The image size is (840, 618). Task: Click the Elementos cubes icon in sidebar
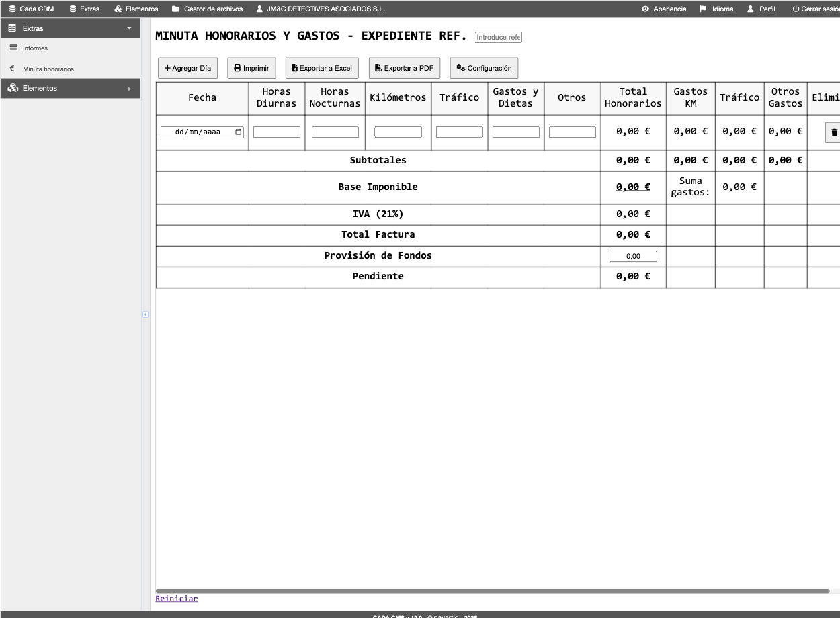tap(13, 88)
